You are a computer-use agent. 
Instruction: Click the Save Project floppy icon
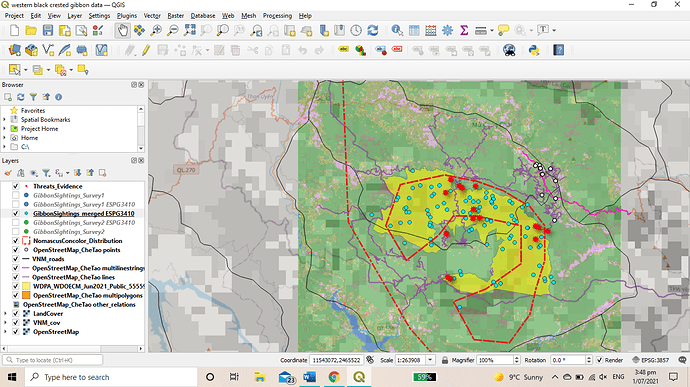point(48,30)
